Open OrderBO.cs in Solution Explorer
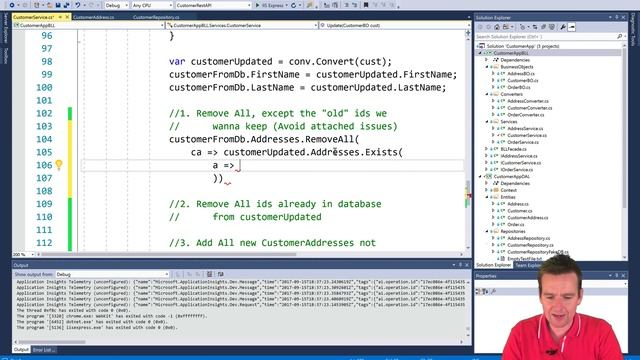 point(519,87)
